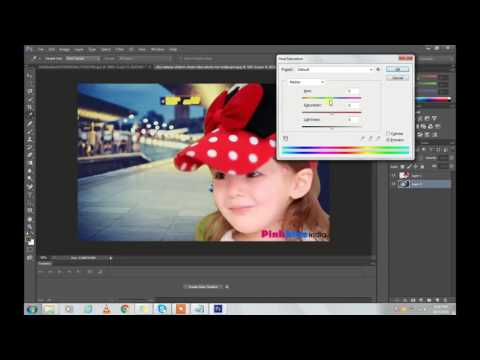Open the arrow beside Create Video Timeline
Screen dimensions: 480x360
227,287
